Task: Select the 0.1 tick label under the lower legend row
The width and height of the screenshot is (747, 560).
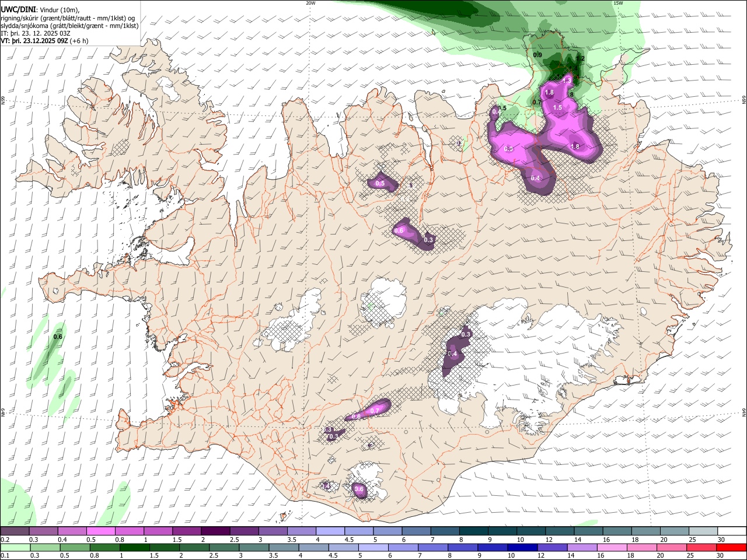Action: tap(4, 556)
